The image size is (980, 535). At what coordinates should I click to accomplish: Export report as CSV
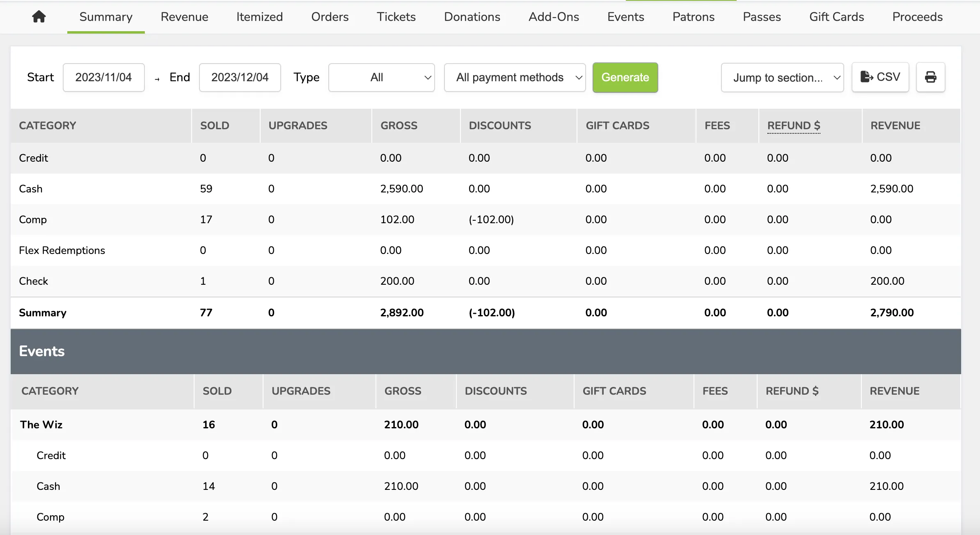tap(880, 77)
